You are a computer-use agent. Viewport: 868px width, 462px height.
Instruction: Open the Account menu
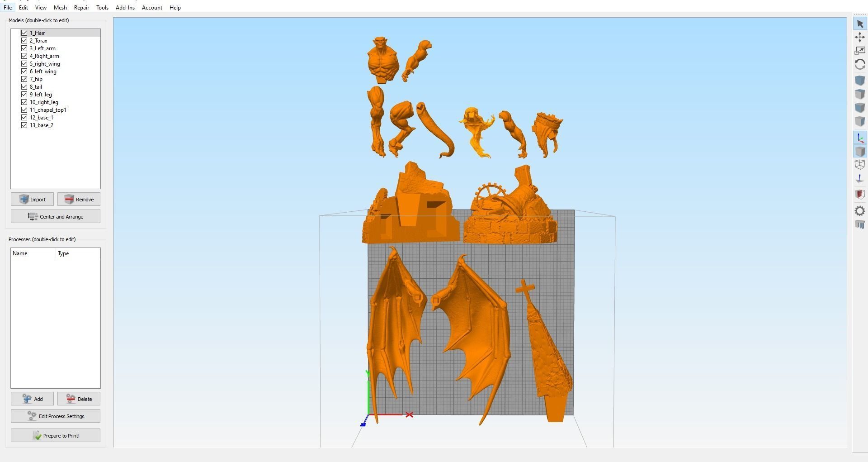[x=152, y=8]
